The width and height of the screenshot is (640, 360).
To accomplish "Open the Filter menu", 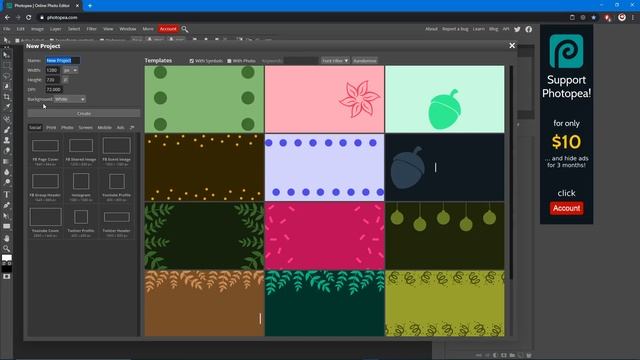I will click(91, 29).
